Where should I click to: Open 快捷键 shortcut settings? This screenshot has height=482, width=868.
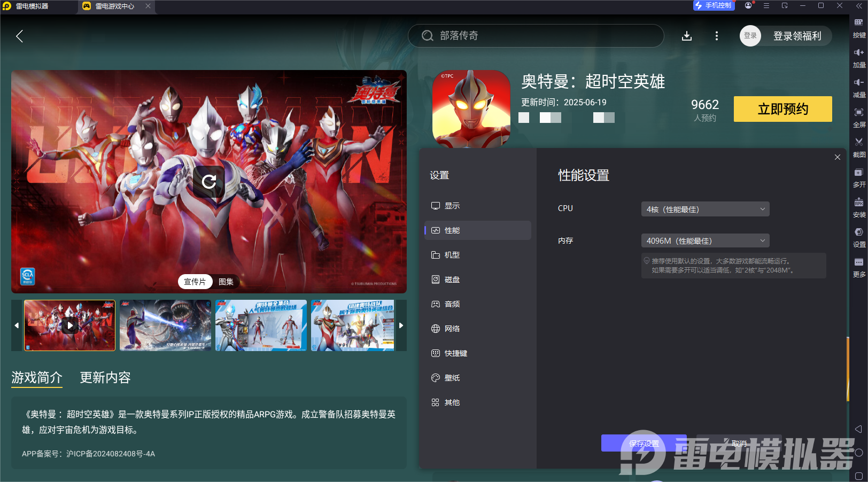pos(478,353)
